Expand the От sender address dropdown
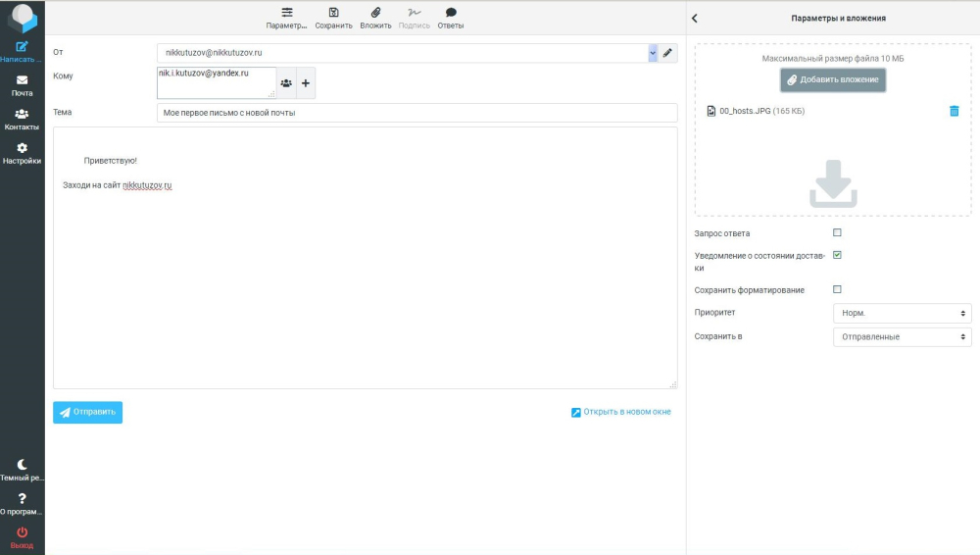The width and height of the screenshot is (980, 555). (653, 53)
